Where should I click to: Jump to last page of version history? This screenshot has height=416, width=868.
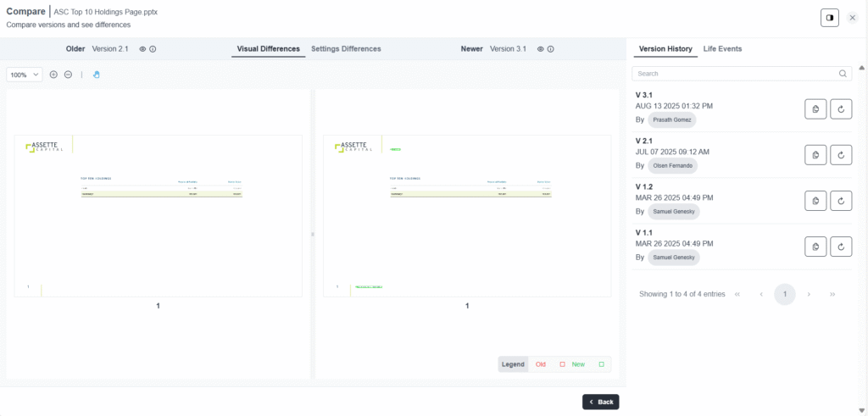tap(832, 294)
